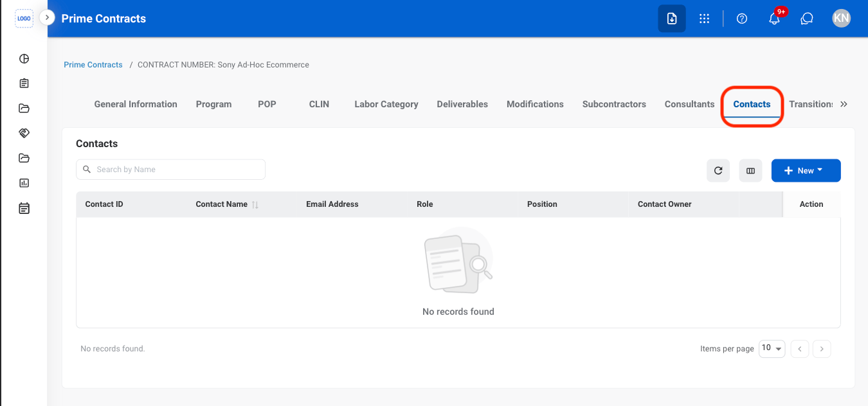Switch to the Deliverables tab

(462, 104)
